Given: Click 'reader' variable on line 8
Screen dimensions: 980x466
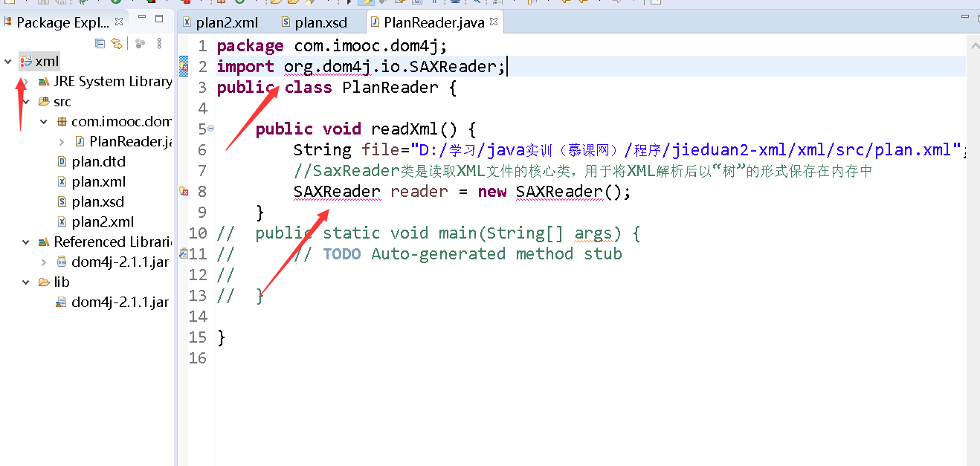Looking at the screenshot, I should (419, 192).
